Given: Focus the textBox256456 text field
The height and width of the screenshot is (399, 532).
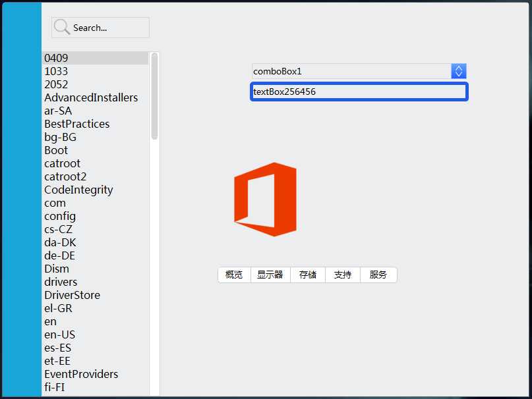Looking at the screenshot, I should 359,92.
